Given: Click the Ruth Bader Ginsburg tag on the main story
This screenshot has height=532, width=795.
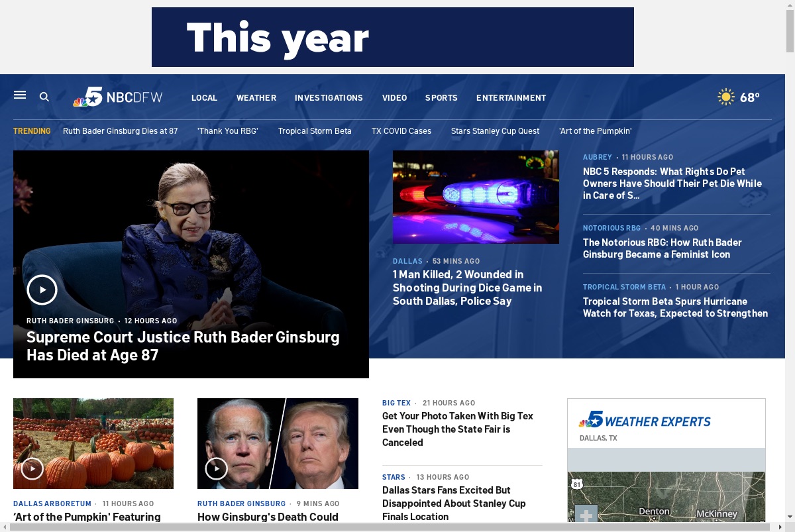Looking at the screenshot, I should point(70,321).
